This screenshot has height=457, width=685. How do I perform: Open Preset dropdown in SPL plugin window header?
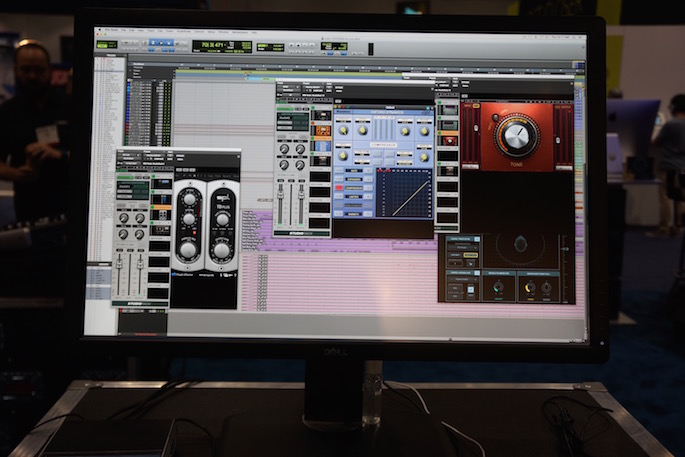pos(154,156)
